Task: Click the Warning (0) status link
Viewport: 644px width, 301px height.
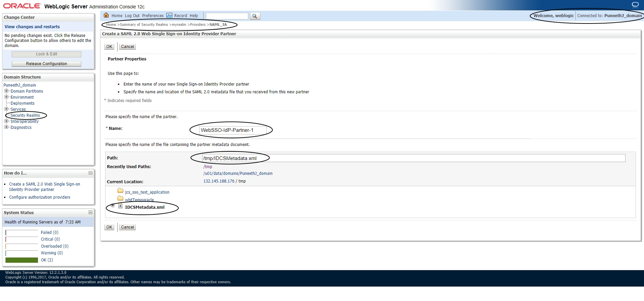Action: [52, 253]
